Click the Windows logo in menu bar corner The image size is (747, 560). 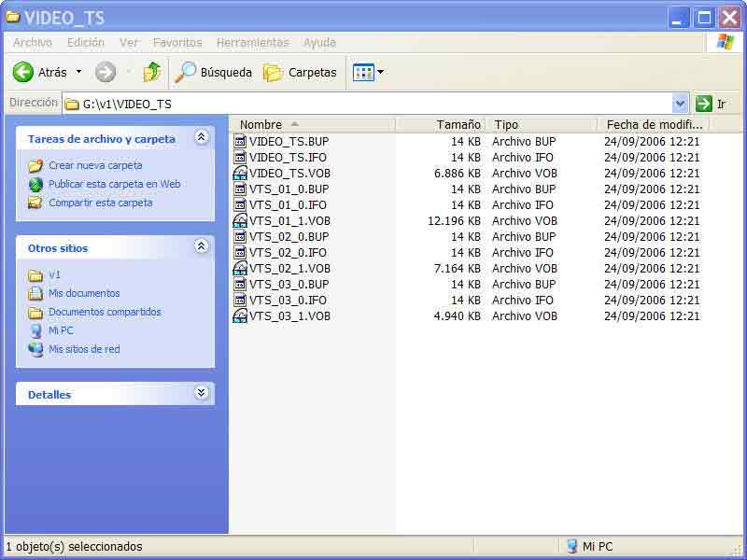click(x=726, y=42)
